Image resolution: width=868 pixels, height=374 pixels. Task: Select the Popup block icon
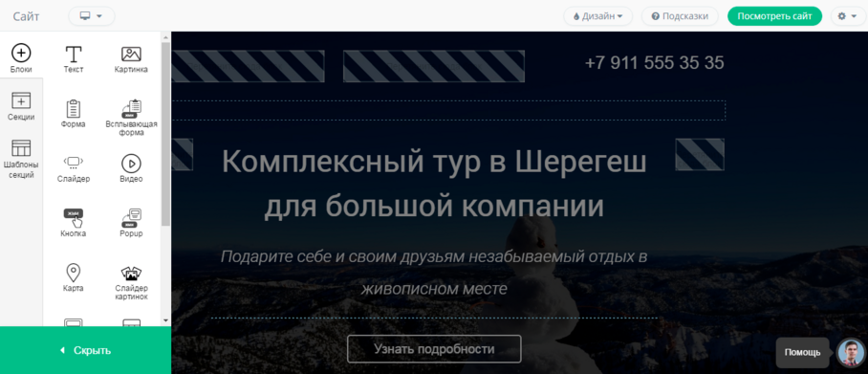point(131,223)
